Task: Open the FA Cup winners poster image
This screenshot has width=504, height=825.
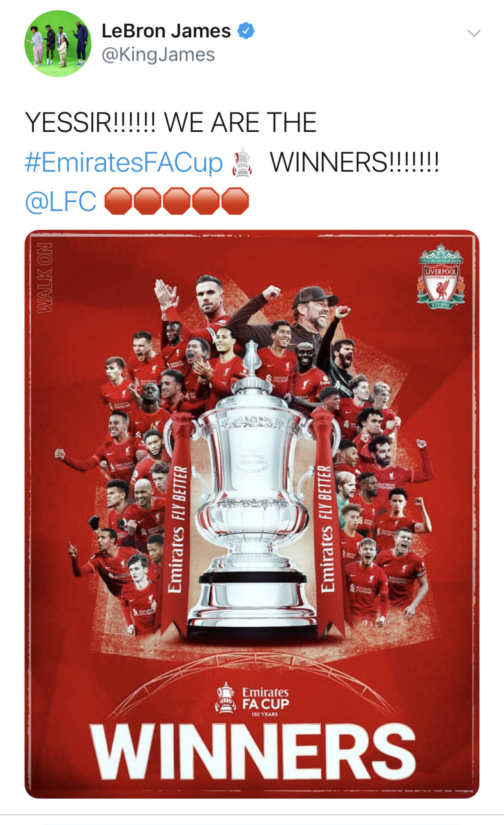Action: (x=252, y=514)
